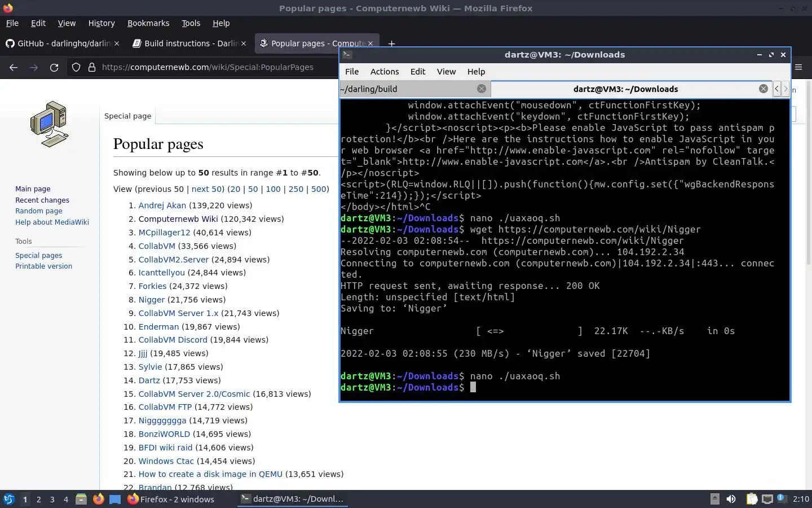Viewport: 812px width, 508px height.
Task: Open Firefox Bookmarks menu
Action: [148, 23]
